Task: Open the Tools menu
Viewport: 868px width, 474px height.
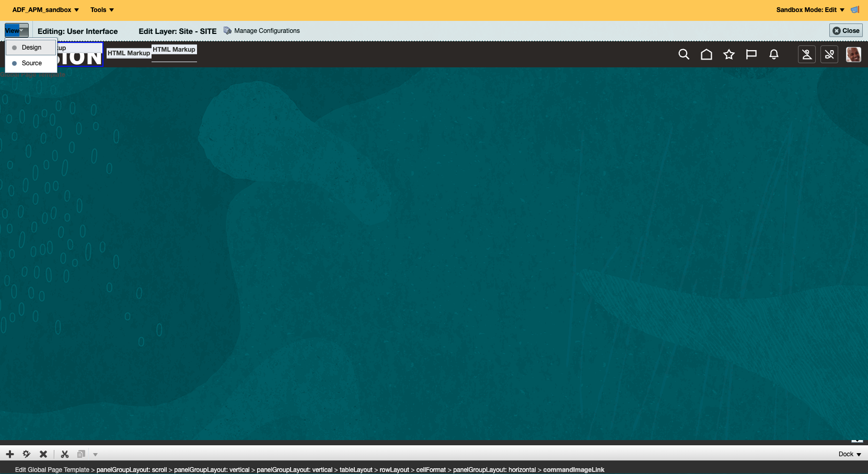Action: point(101,9)
